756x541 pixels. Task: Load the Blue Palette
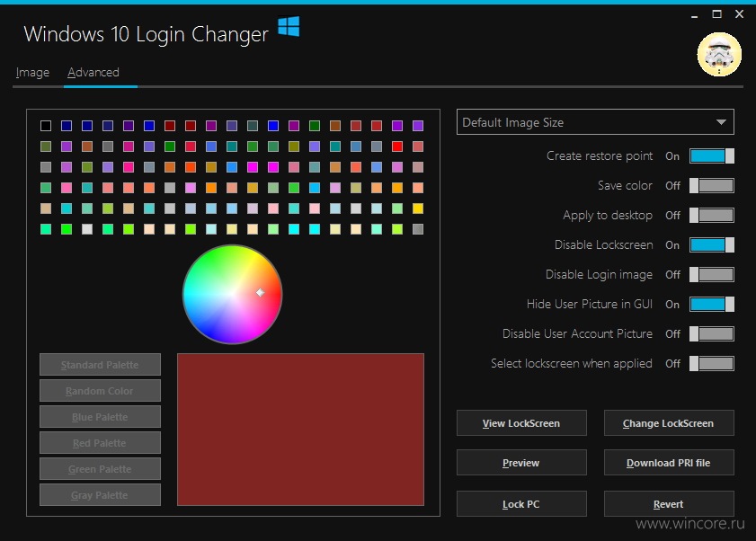coord(100,417)
